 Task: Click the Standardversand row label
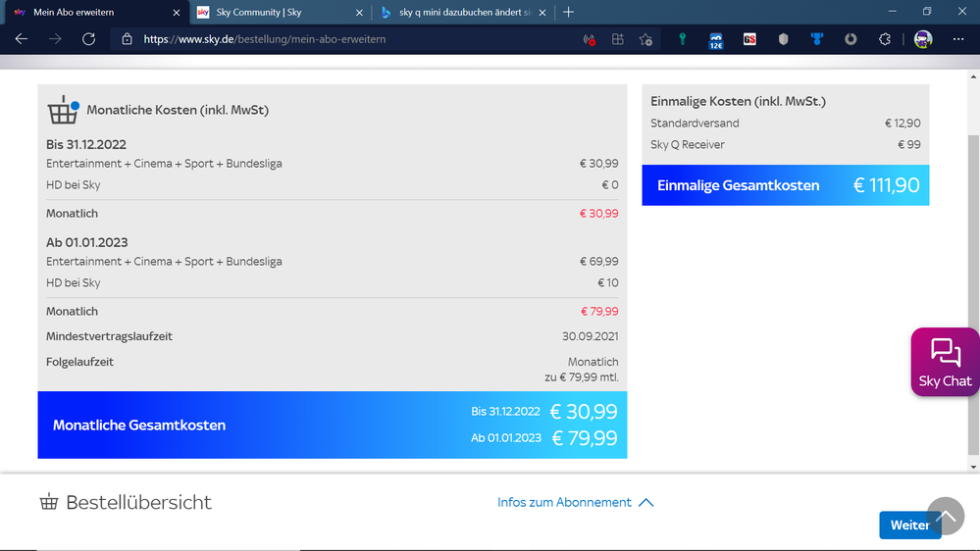click(695, 124)
